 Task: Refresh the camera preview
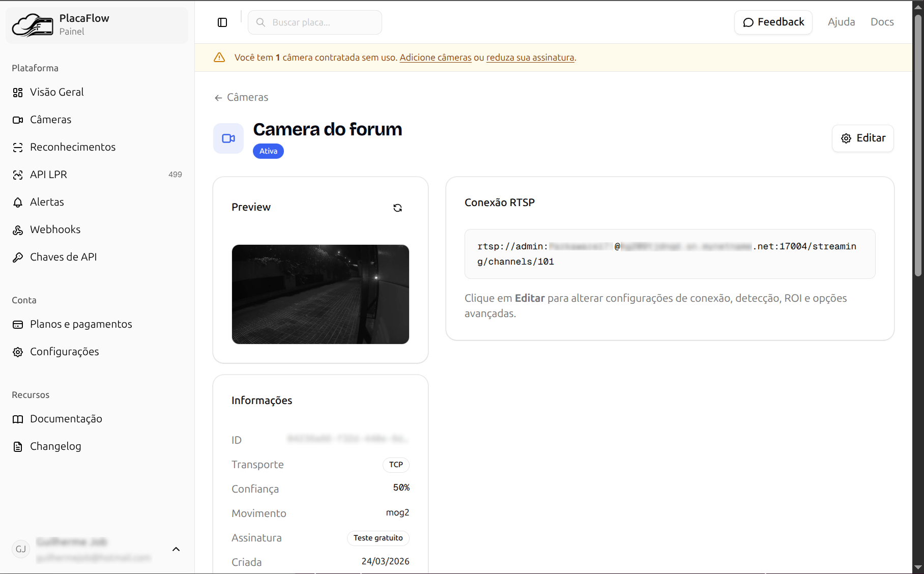(397, 208)
